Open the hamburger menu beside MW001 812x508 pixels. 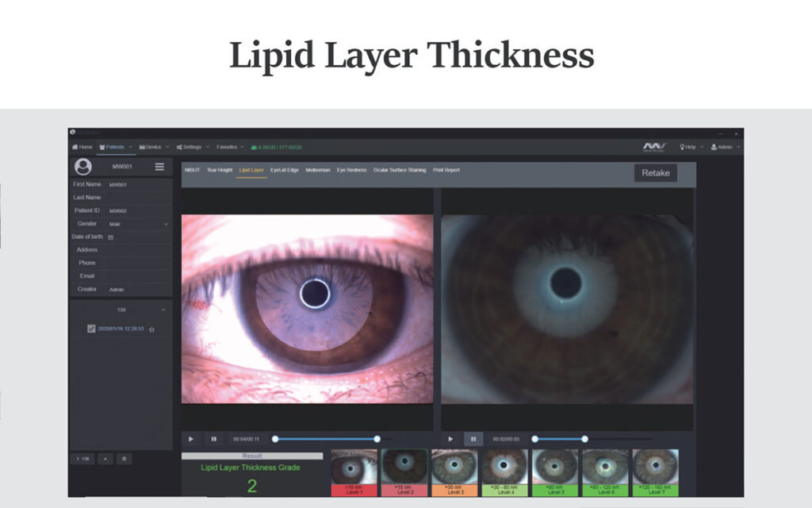159,167
